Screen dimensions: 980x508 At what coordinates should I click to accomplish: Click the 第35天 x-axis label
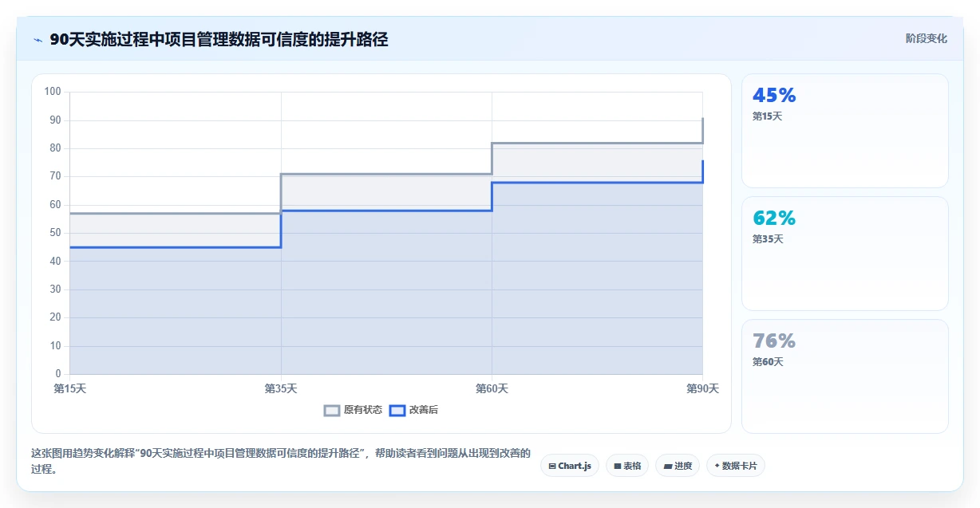tap(281, 388)
